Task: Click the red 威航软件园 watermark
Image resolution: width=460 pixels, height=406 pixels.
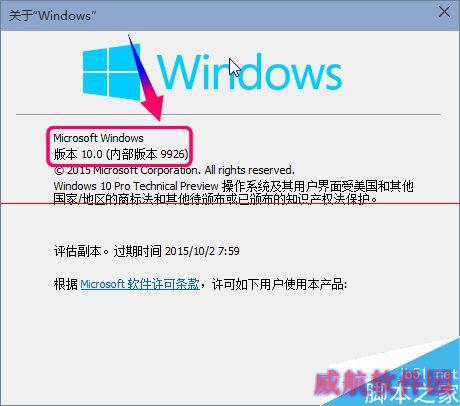Action: 383,382
